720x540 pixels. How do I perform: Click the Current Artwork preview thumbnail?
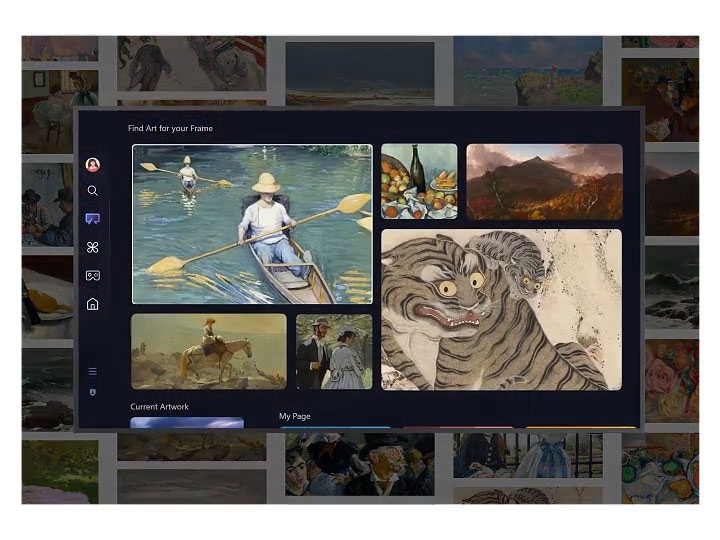point(187,422)
